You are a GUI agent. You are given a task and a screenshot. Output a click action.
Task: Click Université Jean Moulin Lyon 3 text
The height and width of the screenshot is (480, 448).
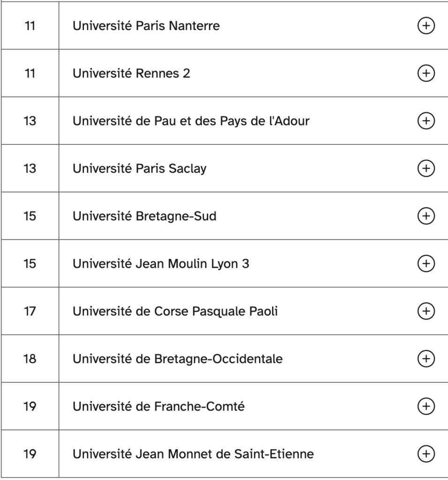coord(161,264)
